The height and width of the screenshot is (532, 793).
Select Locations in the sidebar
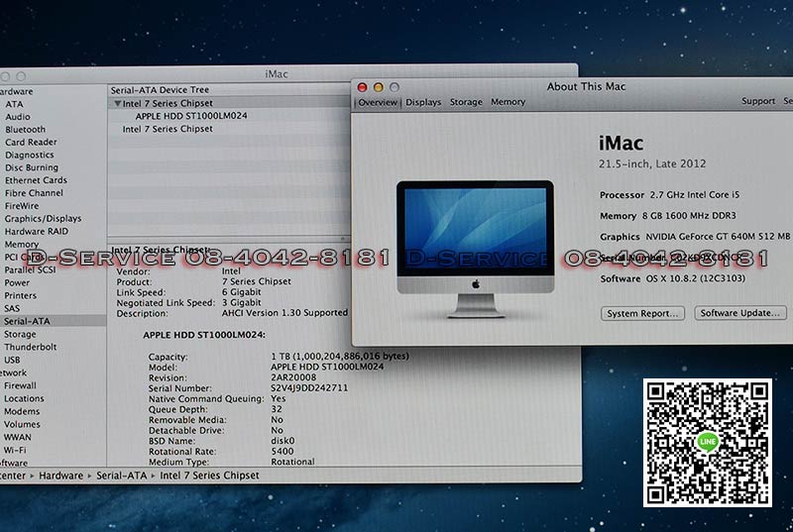(24, 398)
